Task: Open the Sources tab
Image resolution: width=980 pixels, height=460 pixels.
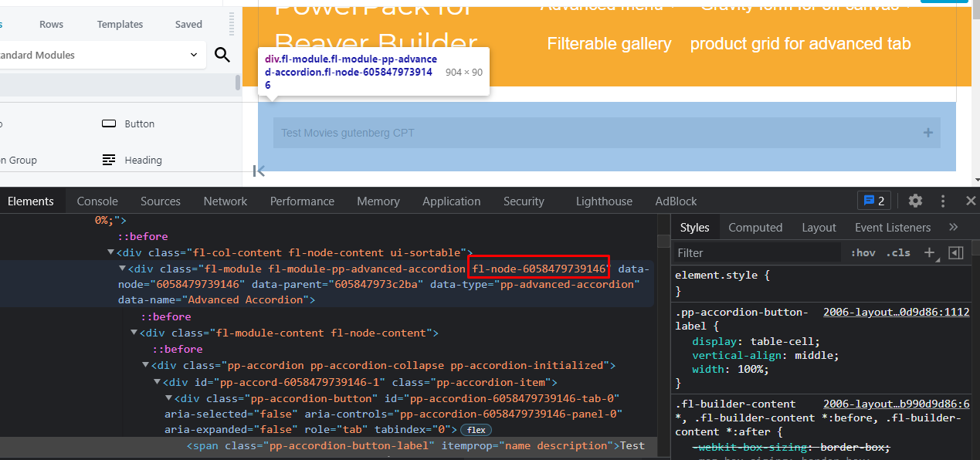Action: pos(161,201)
